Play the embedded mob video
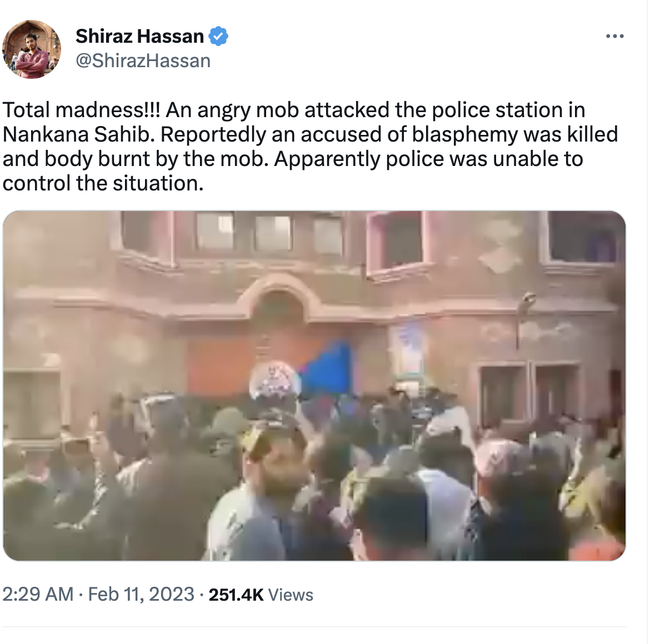The image size is (670, 644). pyautogui.click(x=314, y=386)
